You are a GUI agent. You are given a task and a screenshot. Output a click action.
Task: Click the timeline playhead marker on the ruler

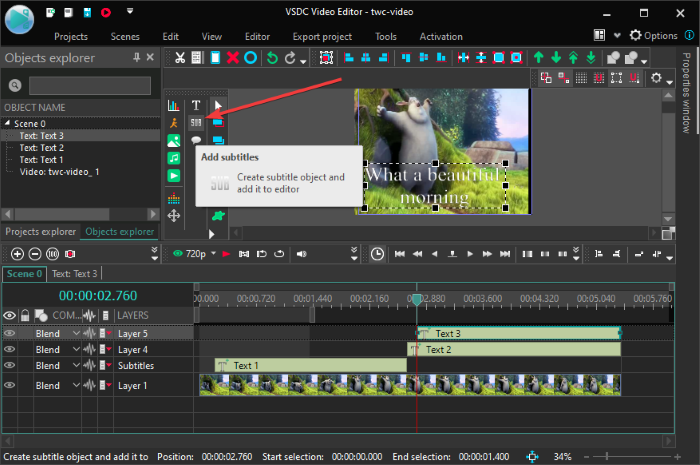pos(417,299)
